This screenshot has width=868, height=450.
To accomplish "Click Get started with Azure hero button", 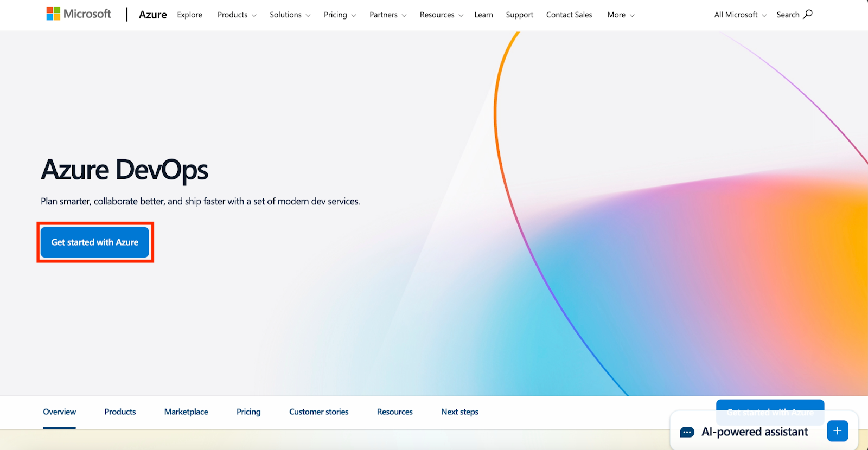I will pyautogui.click(x=95, y=242).
